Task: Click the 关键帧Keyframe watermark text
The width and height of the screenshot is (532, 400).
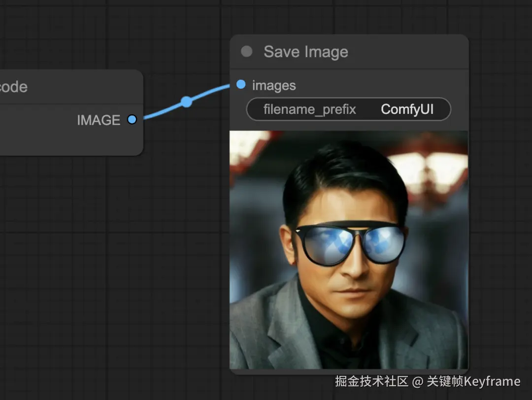Action: click(473, 381)
